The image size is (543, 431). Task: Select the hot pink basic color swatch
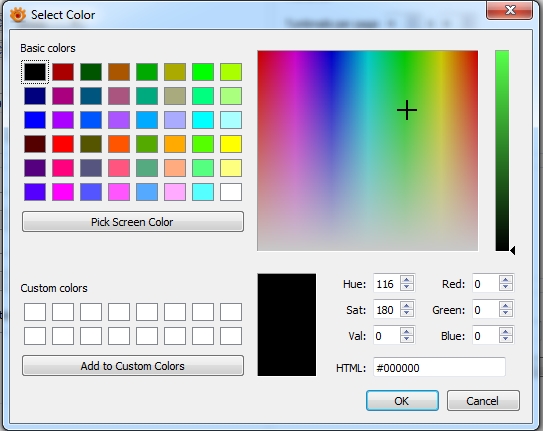(x=63, y=168)
